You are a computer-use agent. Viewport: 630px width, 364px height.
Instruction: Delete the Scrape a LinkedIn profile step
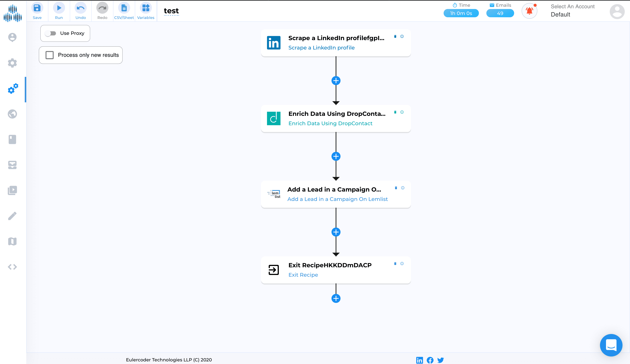[x=395, y=37]
